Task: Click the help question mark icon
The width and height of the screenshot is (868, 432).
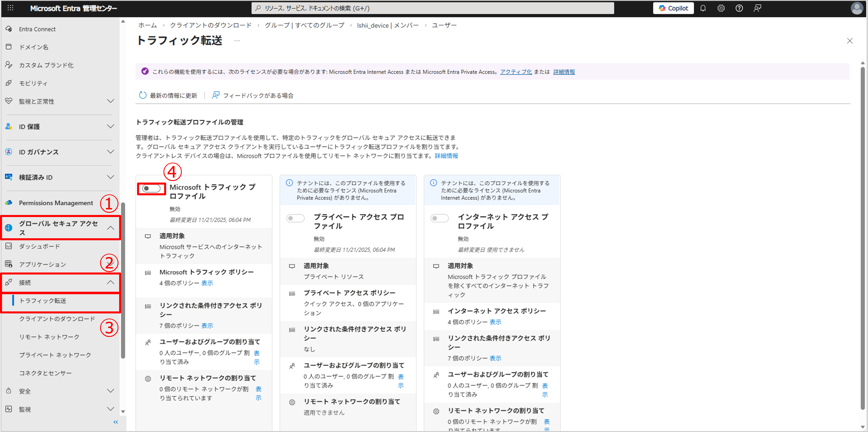Action: 739,8
